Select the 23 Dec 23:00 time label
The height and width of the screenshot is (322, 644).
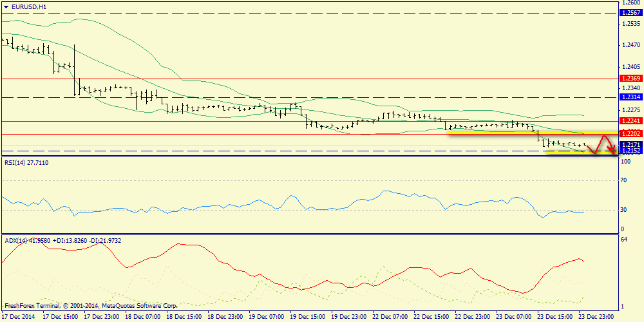click(596, 317)
